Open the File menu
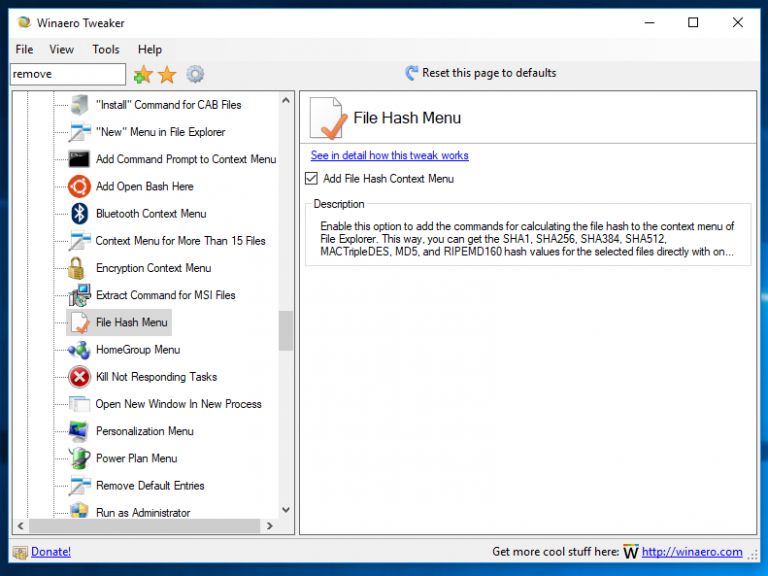 [24, 49]
